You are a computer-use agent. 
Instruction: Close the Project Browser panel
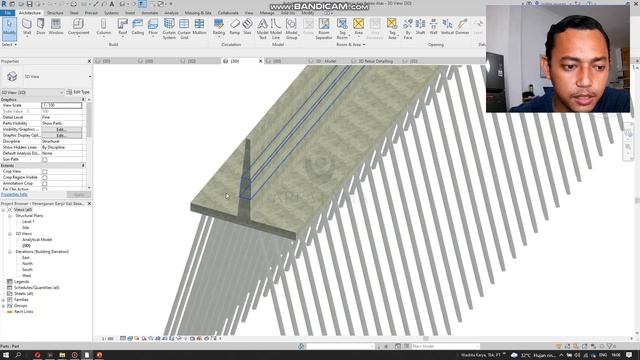tap(89, 204)
